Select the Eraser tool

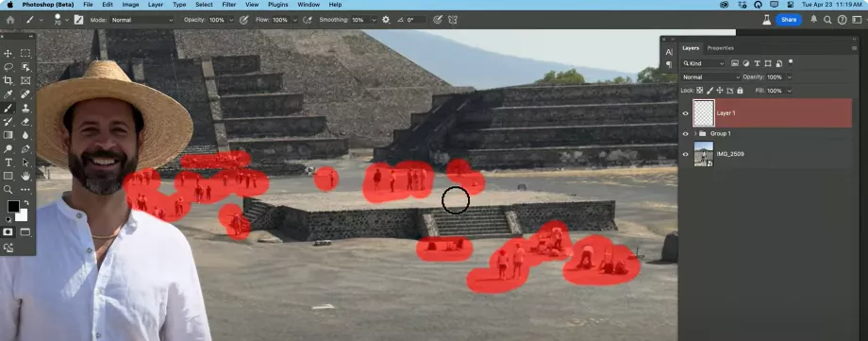tap(25, 122)
